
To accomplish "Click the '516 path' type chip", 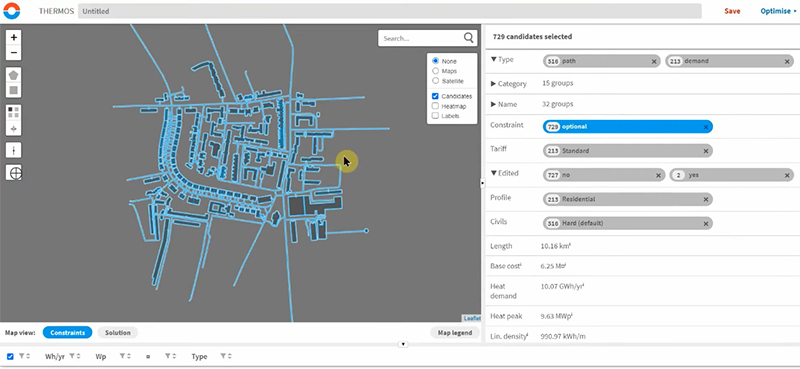I will pos(602,61).
